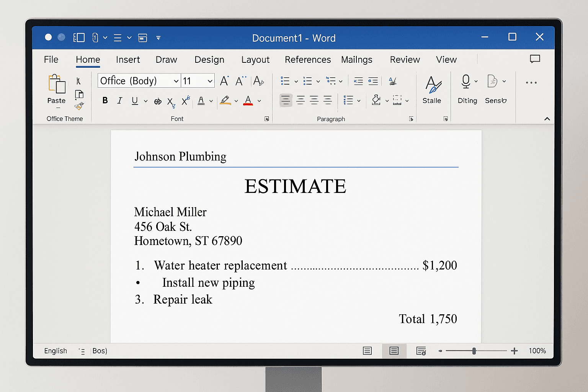Click the Decrease Indent icon

[358, 81]
